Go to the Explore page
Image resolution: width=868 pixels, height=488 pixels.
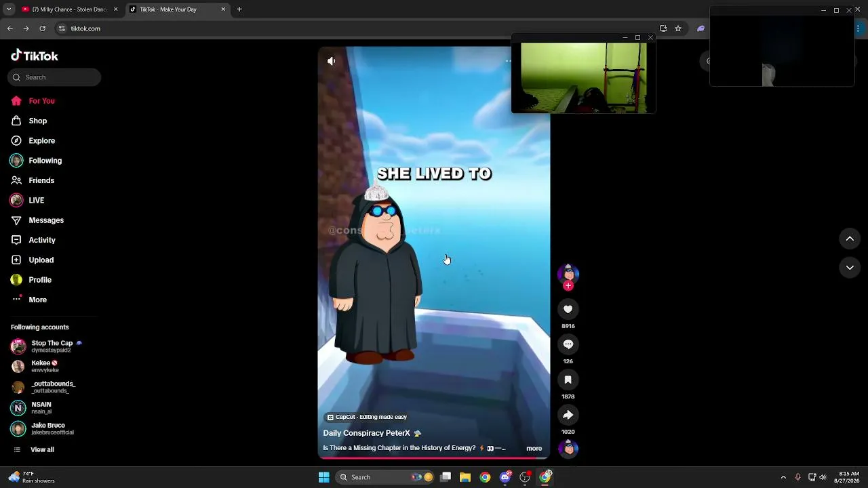click(42, 141)
